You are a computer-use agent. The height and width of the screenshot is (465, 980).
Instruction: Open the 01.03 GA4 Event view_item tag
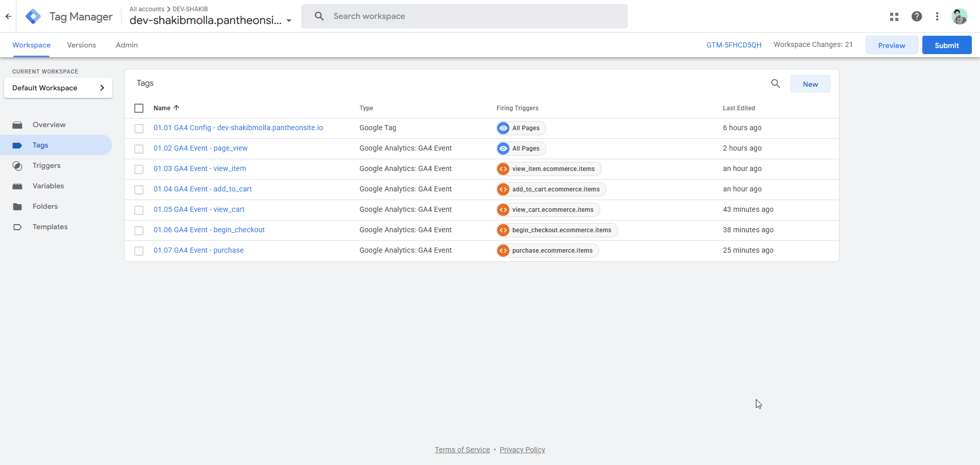(x=200, y=168)
